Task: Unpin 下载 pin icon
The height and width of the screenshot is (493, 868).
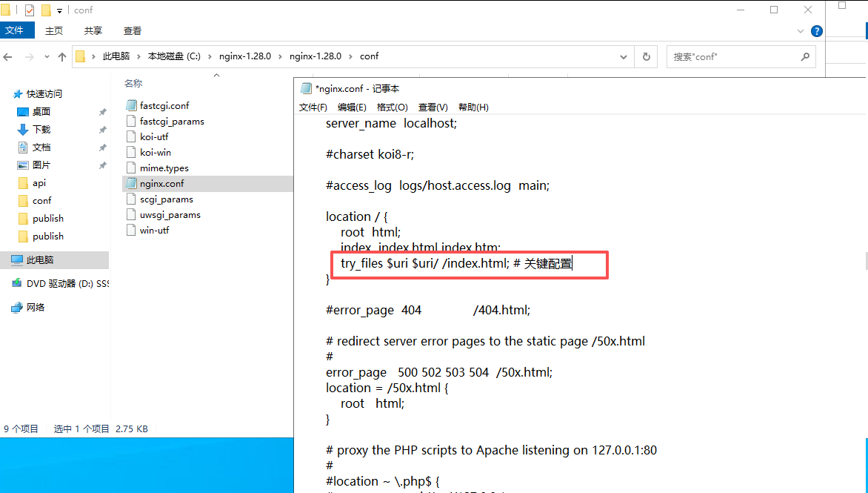Action: [102, 130]
